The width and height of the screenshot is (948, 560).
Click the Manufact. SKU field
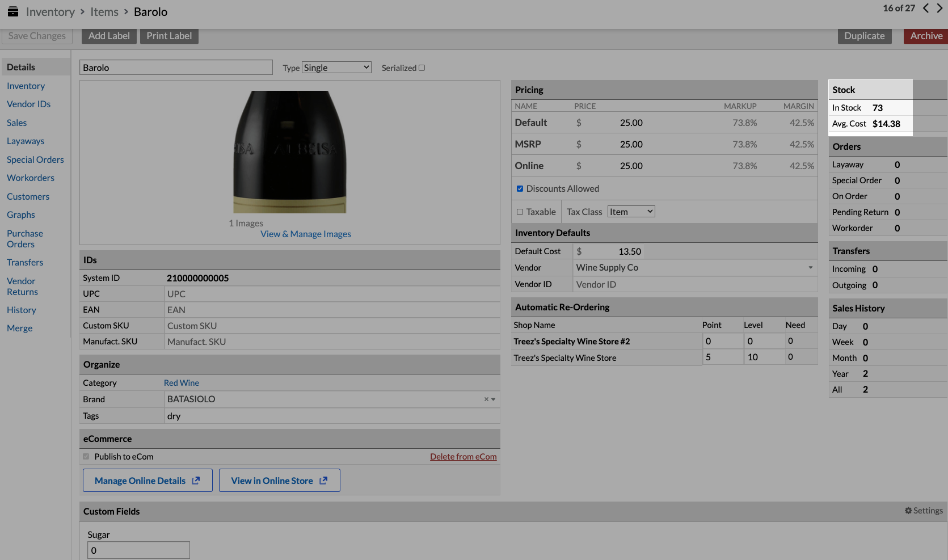point(332,342)
